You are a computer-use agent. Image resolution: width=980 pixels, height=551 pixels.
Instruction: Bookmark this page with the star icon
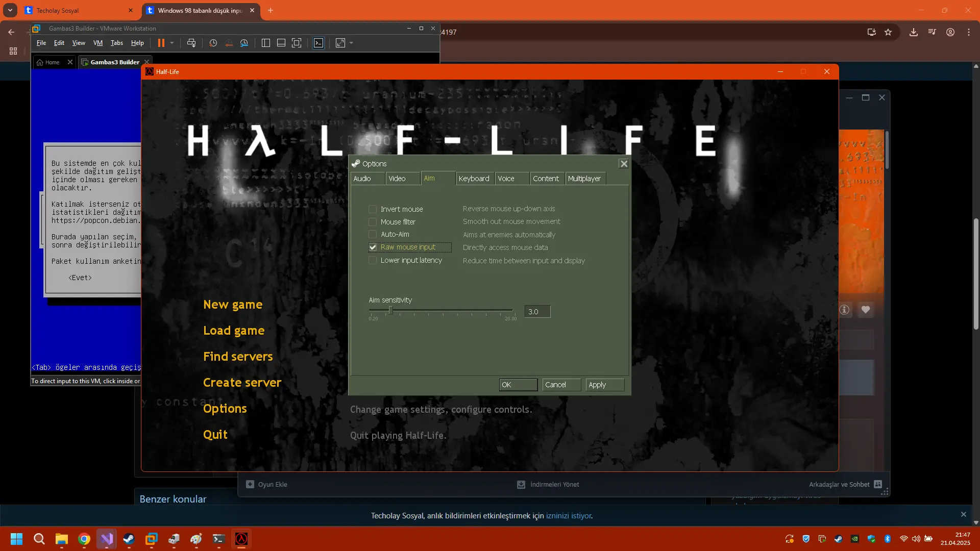(888, 32)
